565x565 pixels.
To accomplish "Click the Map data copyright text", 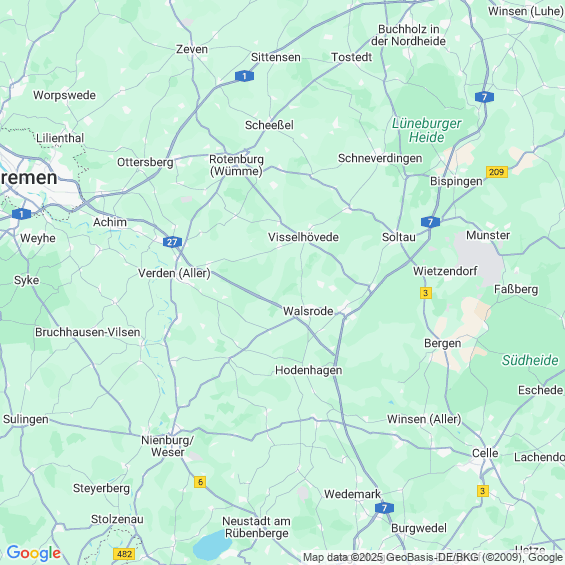I will [x=433, y=557].
